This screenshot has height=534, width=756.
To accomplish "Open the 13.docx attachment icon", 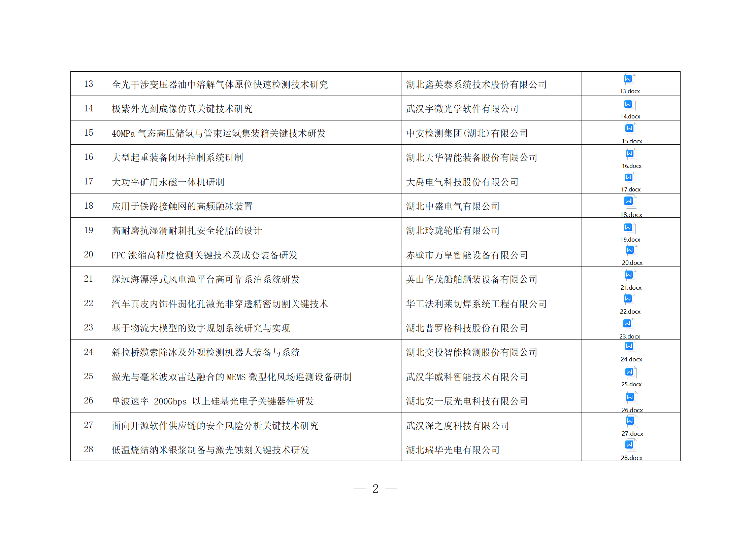I will coord(629,83).
